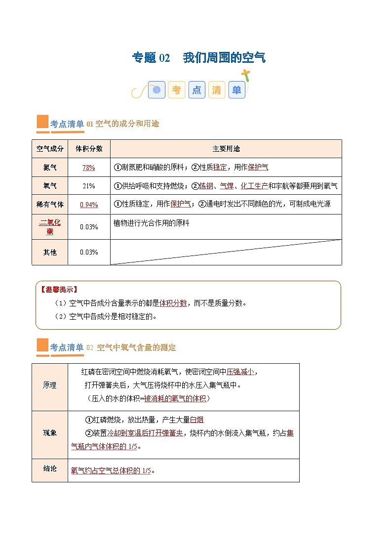This screenshot has height=555, width=392.
Task: Click the blue number 1 tile in banner
Action: click(157, 90)
